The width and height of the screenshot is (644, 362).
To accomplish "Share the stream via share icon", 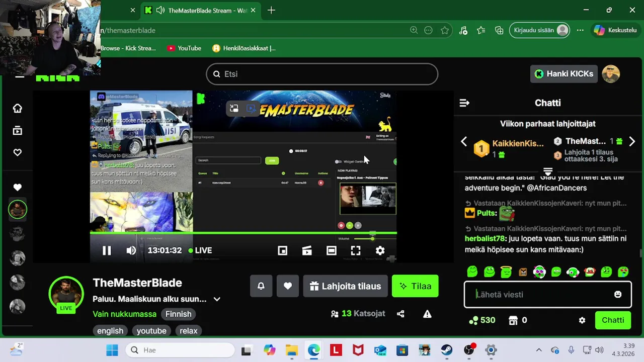I will [400, 314].
